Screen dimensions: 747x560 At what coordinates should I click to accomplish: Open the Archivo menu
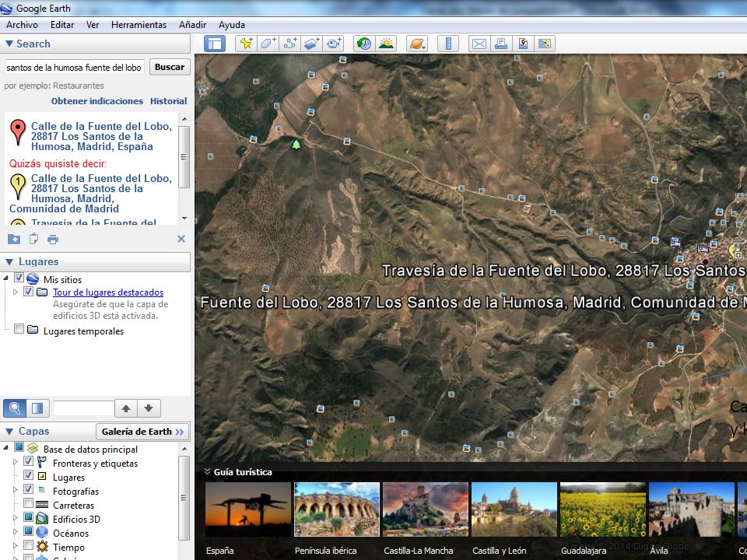tap(22, 25)
